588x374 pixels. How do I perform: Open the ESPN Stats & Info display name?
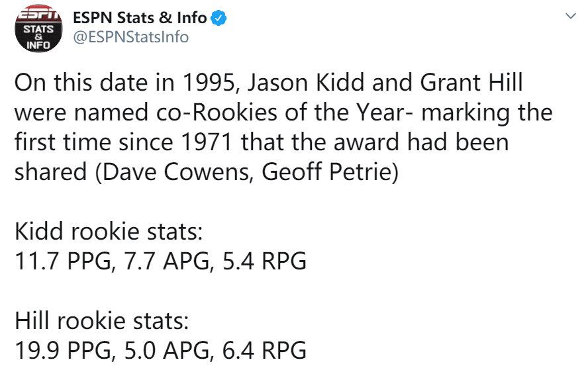140,18
